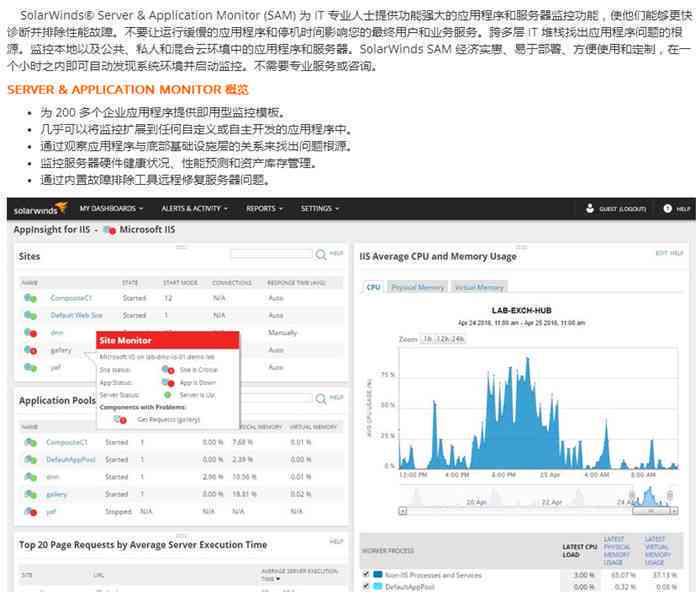Click the dnn app pool status icon
The image size is (700, 600).
(x=30, y=478)
